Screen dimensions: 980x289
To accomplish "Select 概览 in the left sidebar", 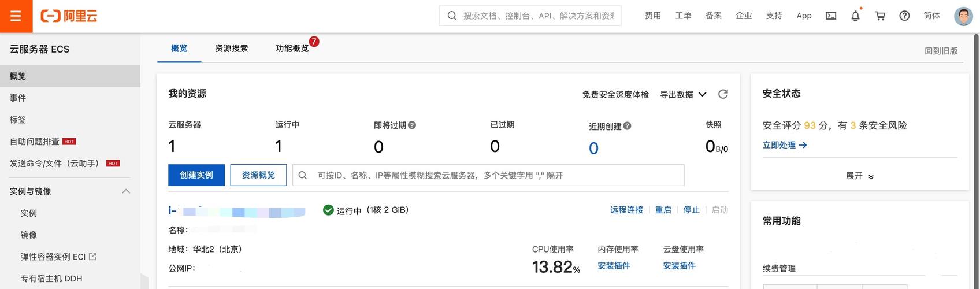I will (x=70, y=76).
